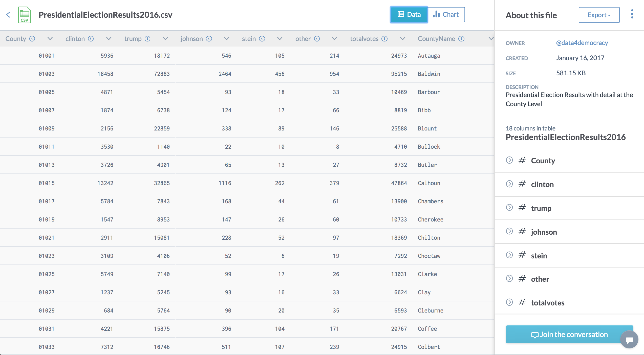Select the Autauga county name cell
Viewport: 644px width, 355px height.
(429, 56)
